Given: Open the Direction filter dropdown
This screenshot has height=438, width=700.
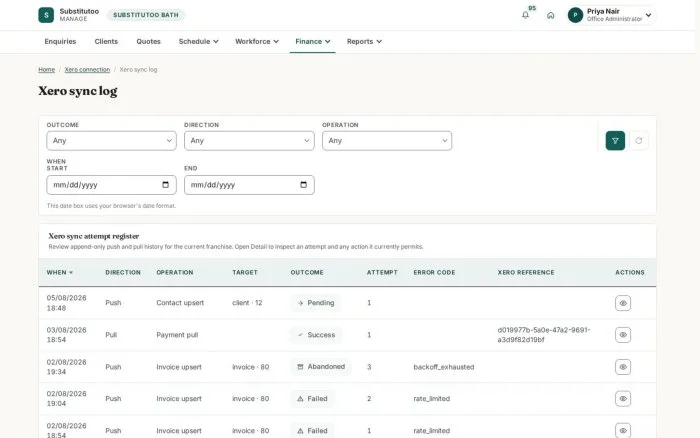Looking at the screenshot, I should [x=249, y=141].
